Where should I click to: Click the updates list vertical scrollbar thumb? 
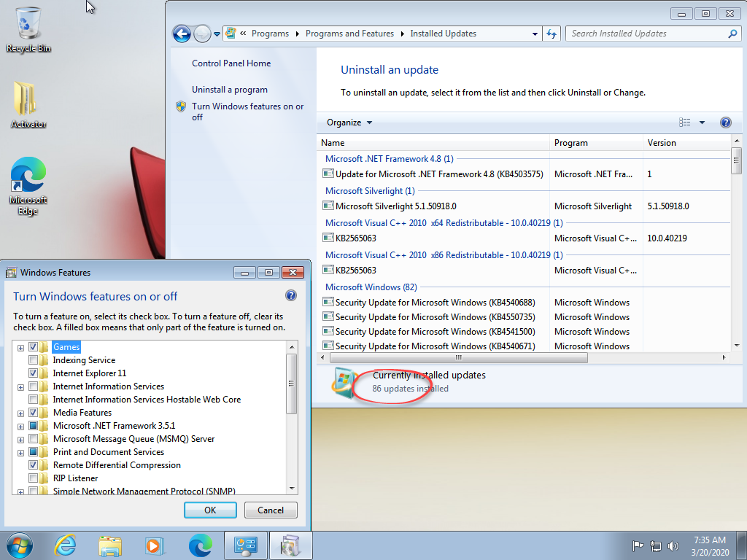(737, 160)
